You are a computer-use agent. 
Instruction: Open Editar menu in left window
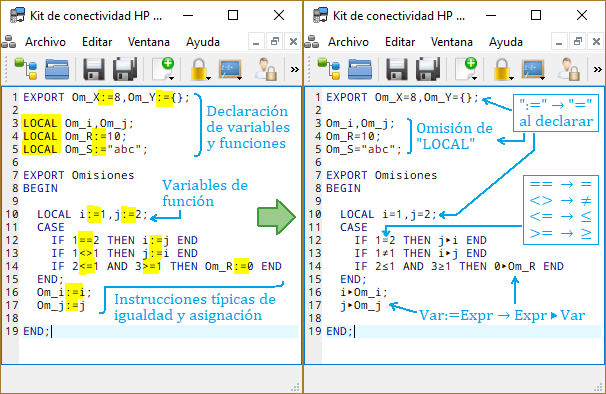click(x=97, y=42)
